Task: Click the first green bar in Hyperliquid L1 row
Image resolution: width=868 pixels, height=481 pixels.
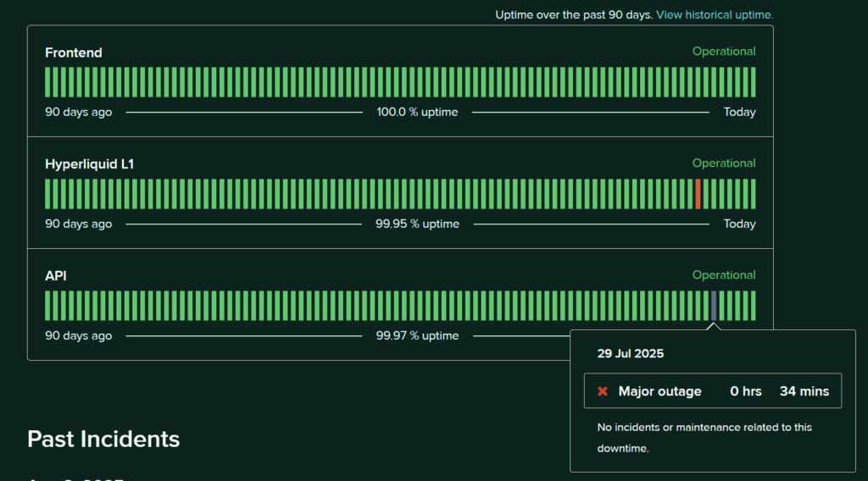Action: pos(47,194)
